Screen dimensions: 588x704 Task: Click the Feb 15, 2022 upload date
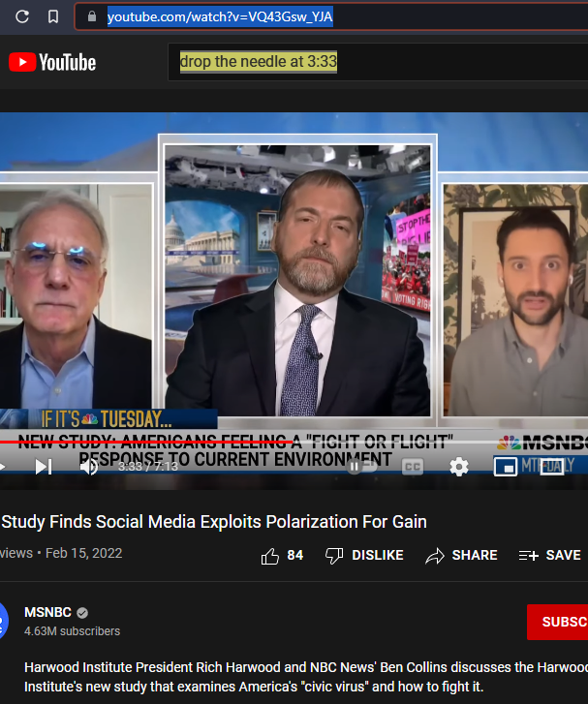point(83,553)
